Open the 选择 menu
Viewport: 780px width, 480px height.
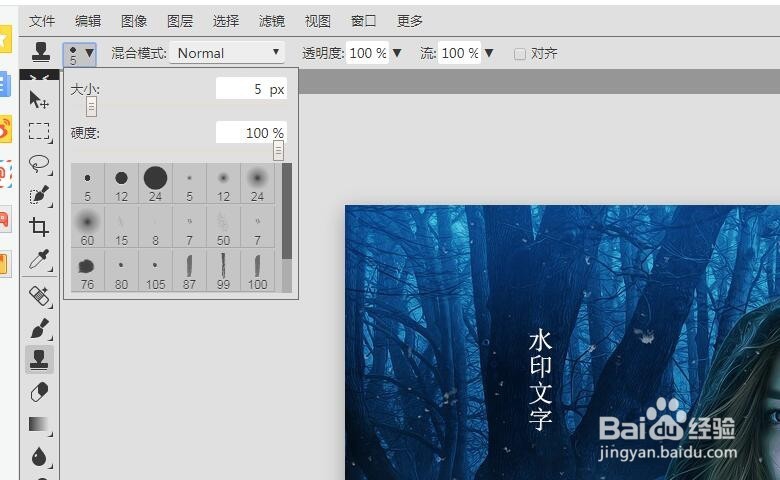(x=226, y=21)
